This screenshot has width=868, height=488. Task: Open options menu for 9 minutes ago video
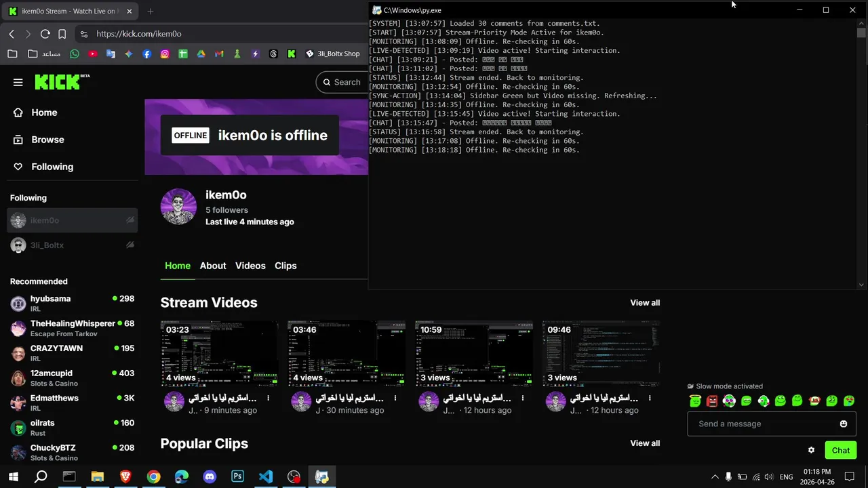(269, 399)
